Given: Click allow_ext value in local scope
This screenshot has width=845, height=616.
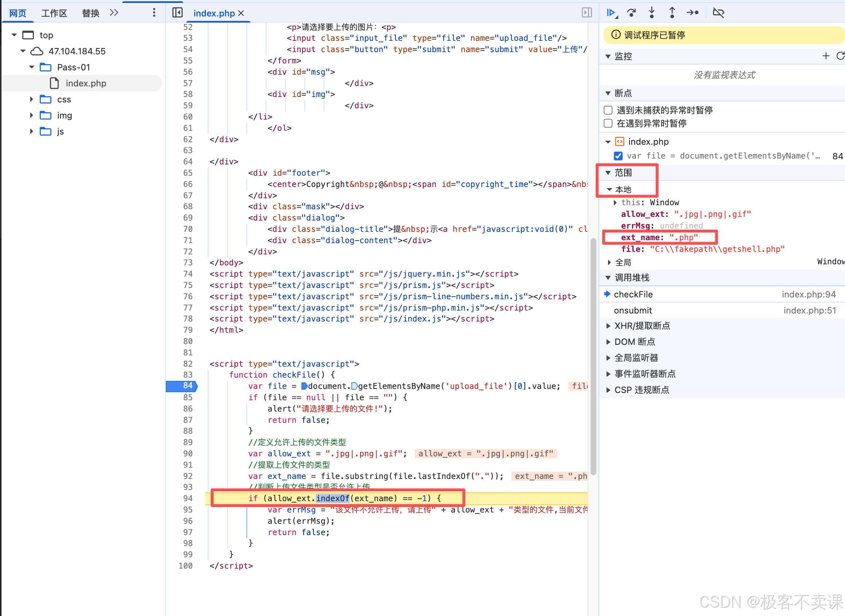Looking at the screenshot, I should [x=712, y=214].
